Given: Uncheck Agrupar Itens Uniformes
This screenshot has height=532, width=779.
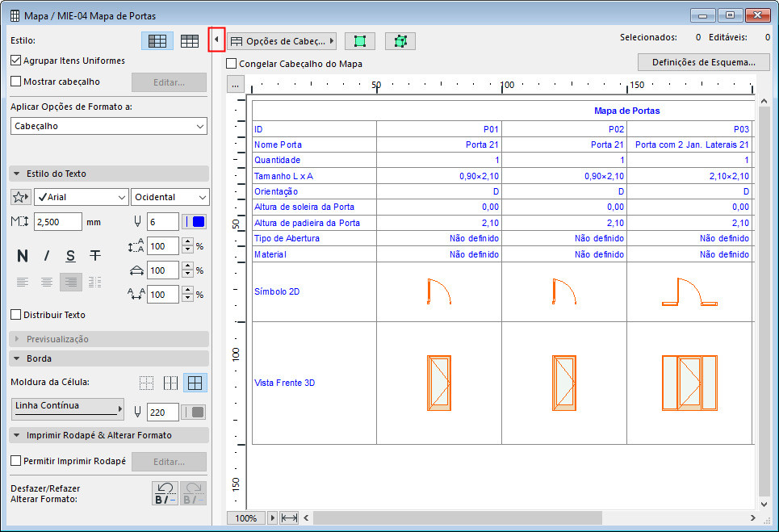Looking at the screenshot, I should point(16,61).
